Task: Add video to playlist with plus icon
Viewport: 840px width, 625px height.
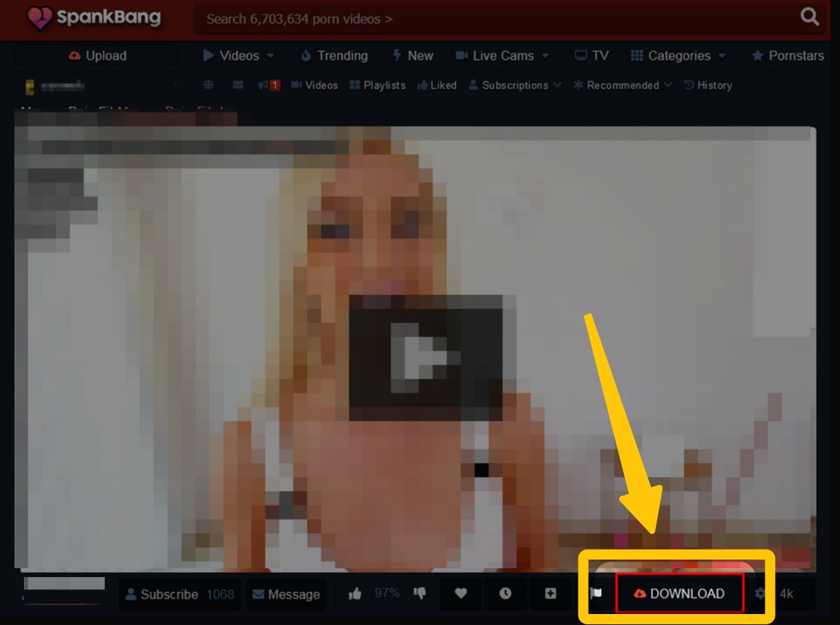Action: click(550, 594)
